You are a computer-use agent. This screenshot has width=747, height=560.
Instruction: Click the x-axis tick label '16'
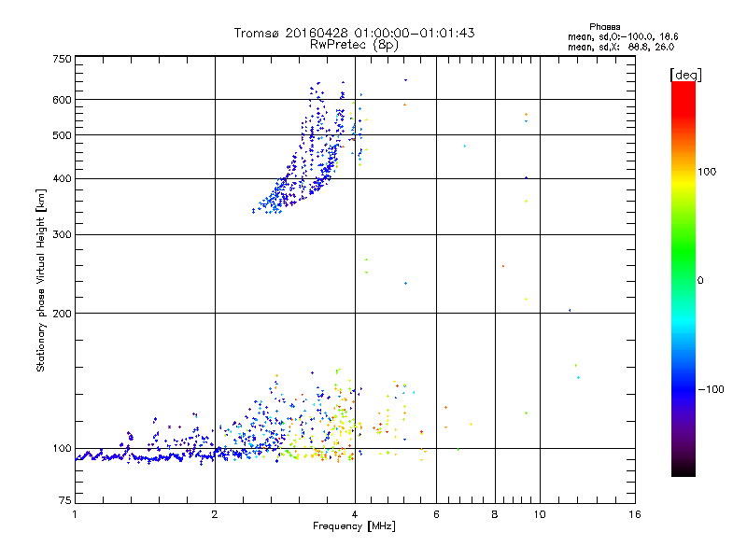pyautogui.click(x=635, y=514)
